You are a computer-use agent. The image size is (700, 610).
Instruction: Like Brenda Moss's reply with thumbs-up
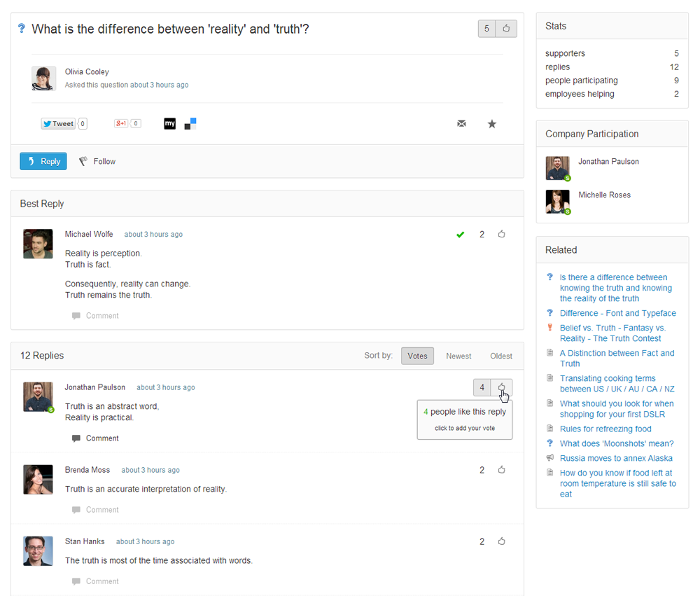502,470
